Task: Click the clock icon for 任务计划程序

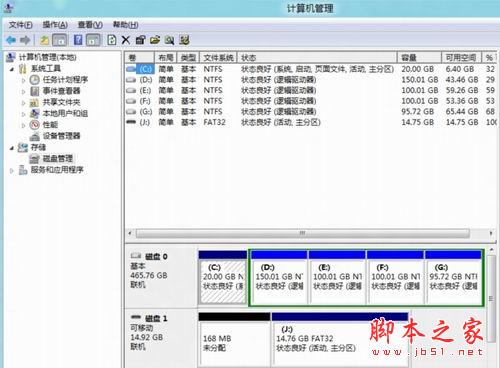Action: point(35,80)
